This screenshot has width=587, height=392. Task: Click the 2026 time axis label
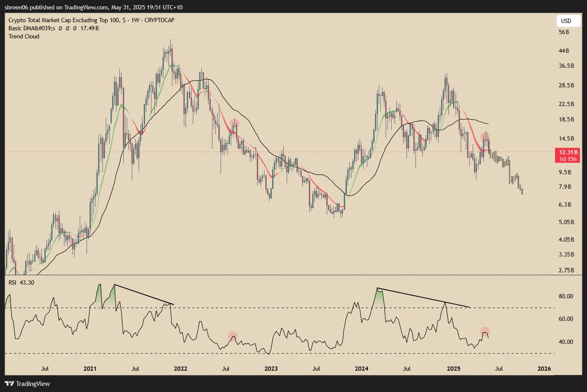(543, 368)
